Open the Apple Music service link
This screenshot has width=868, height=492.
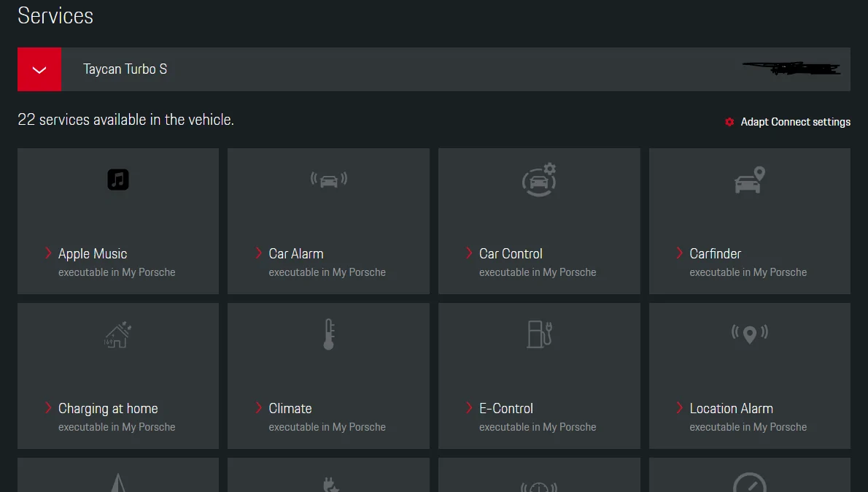tap(93, 254)
